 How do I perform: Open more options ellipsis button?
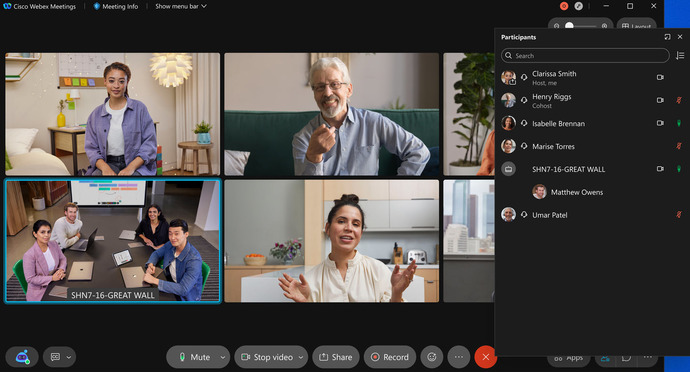coord(459,357)
